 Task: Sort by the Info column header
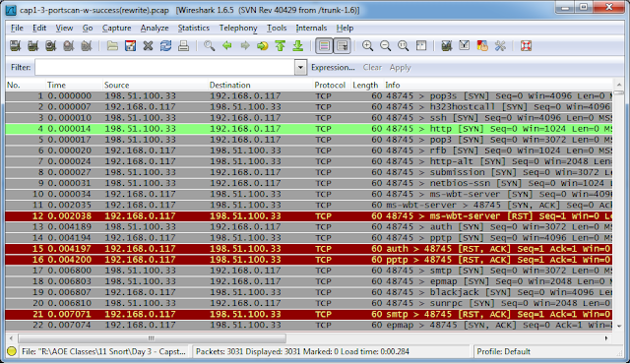(497, 85)
